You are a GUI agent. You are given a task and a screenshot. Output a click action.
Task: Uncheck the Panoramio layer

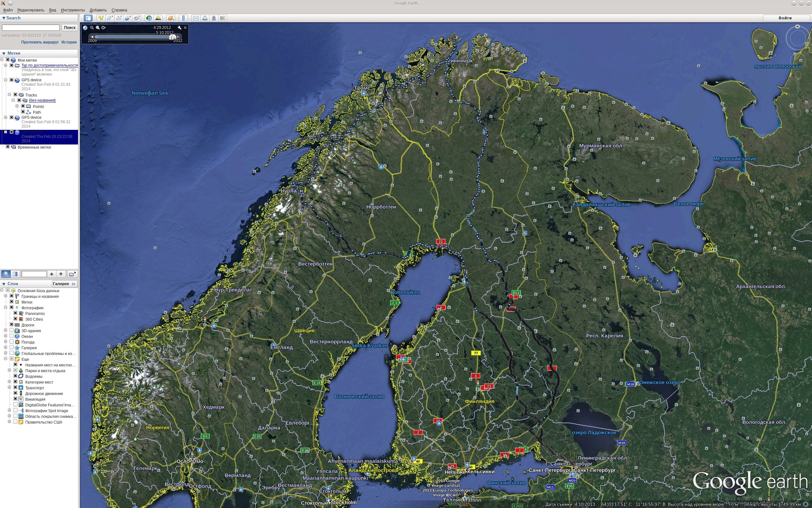click(16, 313)
